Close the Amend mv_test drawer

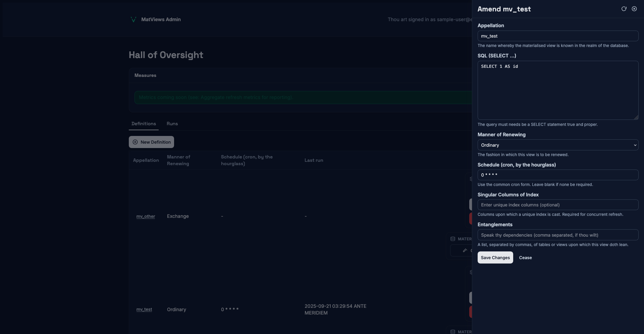(634, 9)
